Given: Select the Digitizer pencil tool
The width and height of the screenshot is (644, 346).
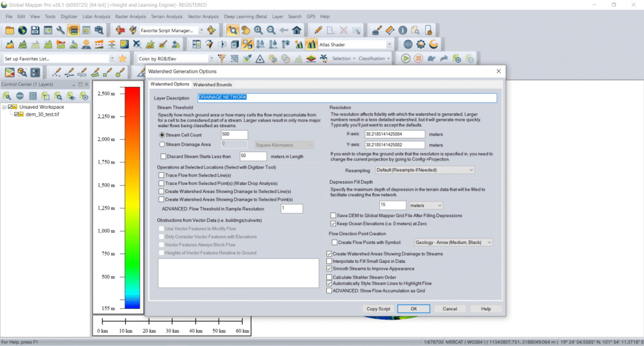Looking at the screenshot, I should point(318,30).
